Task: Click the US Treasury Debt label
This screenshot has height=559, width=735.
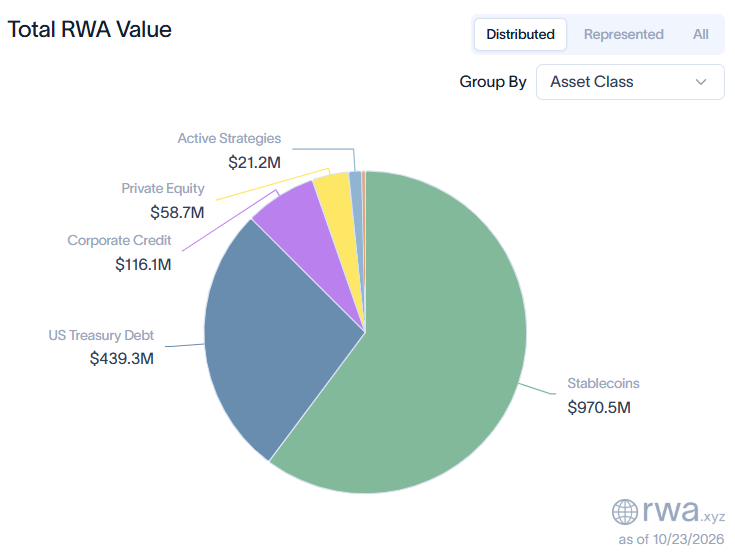Action: pyautogui.click(x=101, y=335)
